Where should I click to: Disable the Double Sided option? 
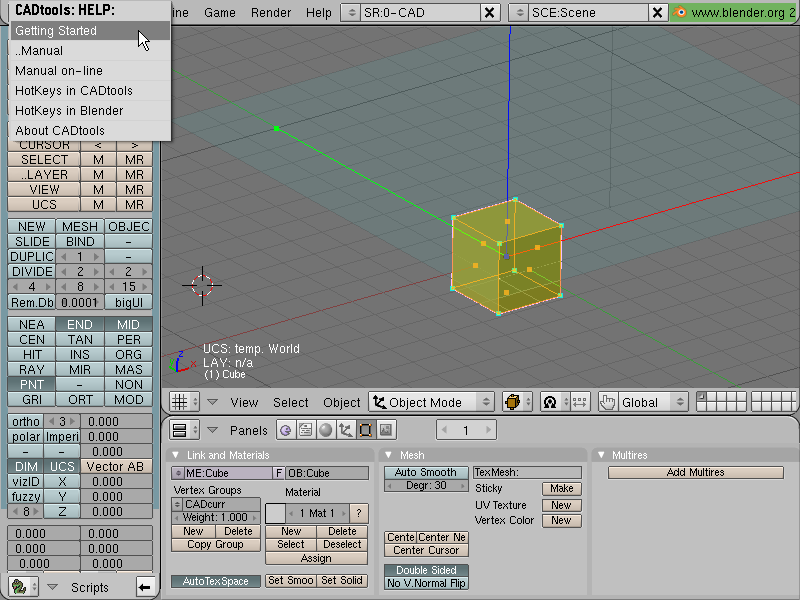coord(426,570)
